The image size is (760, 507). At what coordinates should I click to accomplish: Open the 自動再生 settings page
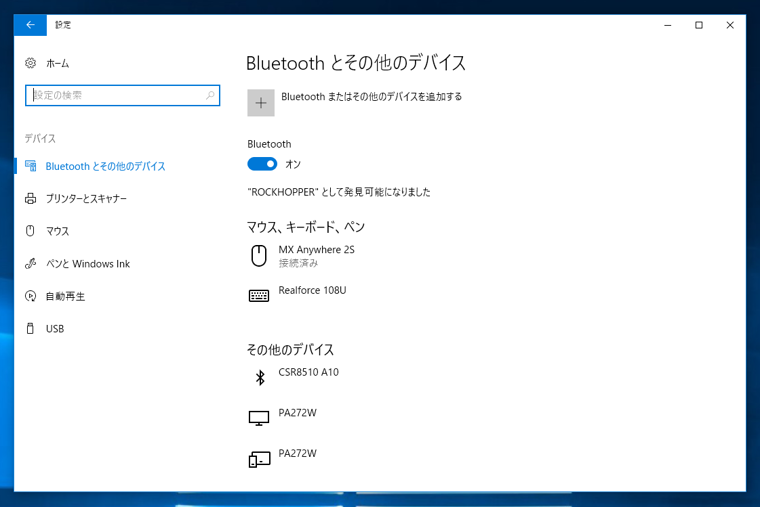(x=65, y=296)
